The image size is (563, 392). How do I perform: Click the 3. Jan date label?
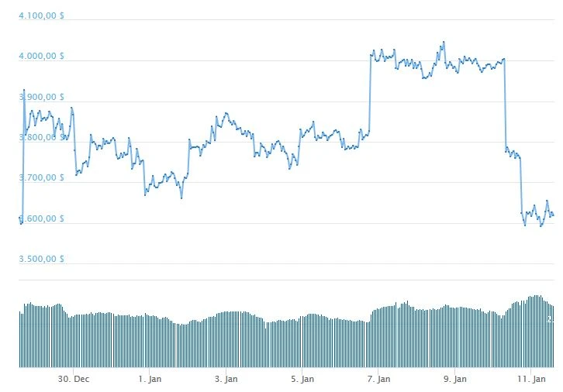click(x=226, y=379)
